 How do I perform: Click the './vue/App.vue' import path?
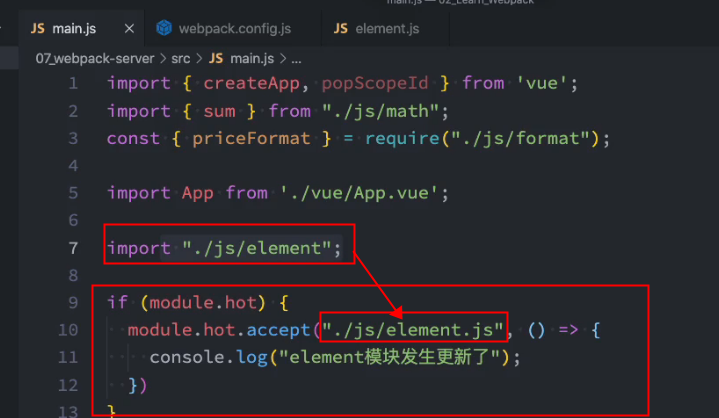click(x=359, y=193)
